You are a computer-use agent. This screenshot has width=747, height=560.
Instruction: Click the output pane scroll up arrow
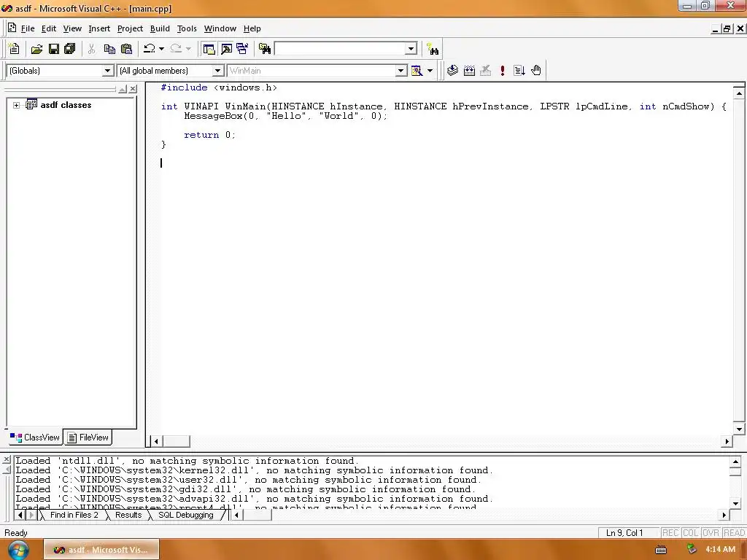(x=735, y=461)
